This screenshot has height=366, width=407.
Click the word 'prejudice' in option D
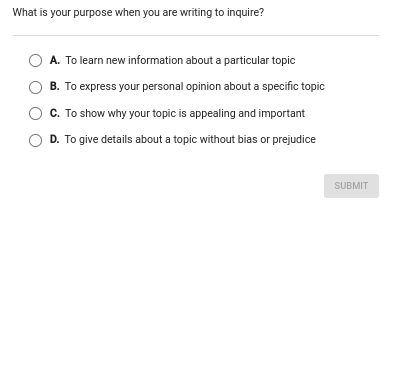pyautogui.click(x=294, y=140)
